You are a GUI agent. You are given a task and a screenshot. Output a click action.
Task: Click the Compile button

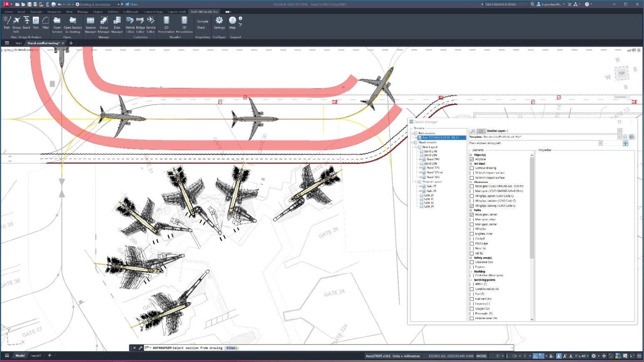click(x=202, y=21)
